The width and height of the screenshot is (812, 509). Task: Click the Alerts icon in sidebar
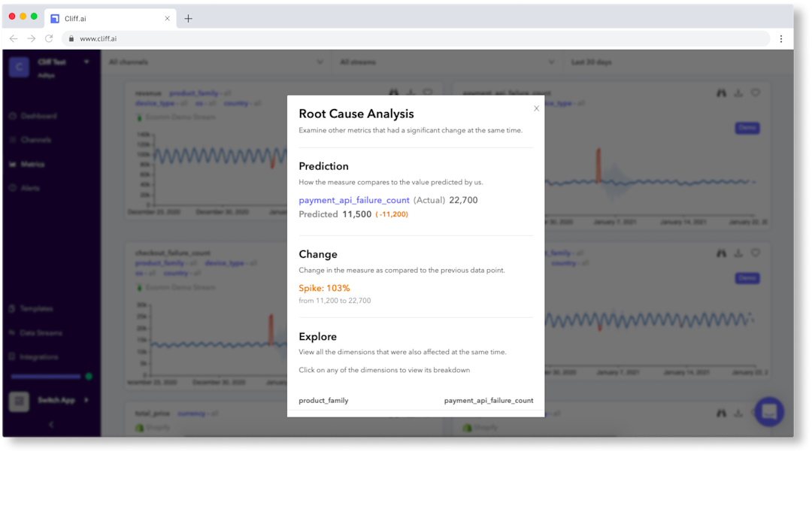coord(13,188)
